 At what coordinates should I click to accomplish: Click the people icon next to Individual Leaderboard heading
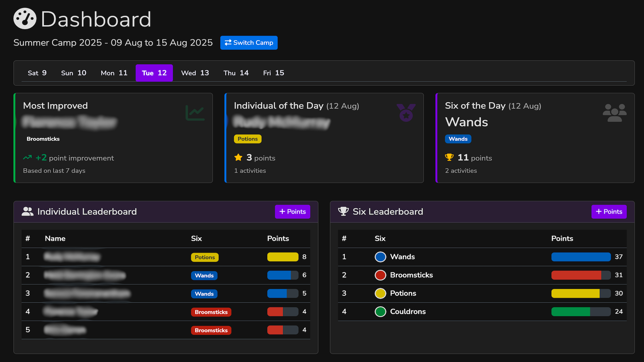(x=28, y=212)
